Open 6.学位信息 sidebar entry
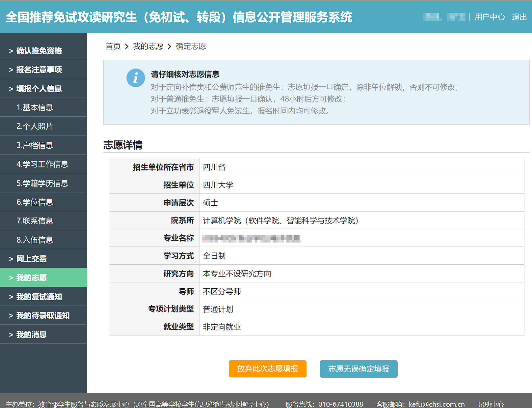The height and width of the screenshot is (408, 532). coord(43,202)
